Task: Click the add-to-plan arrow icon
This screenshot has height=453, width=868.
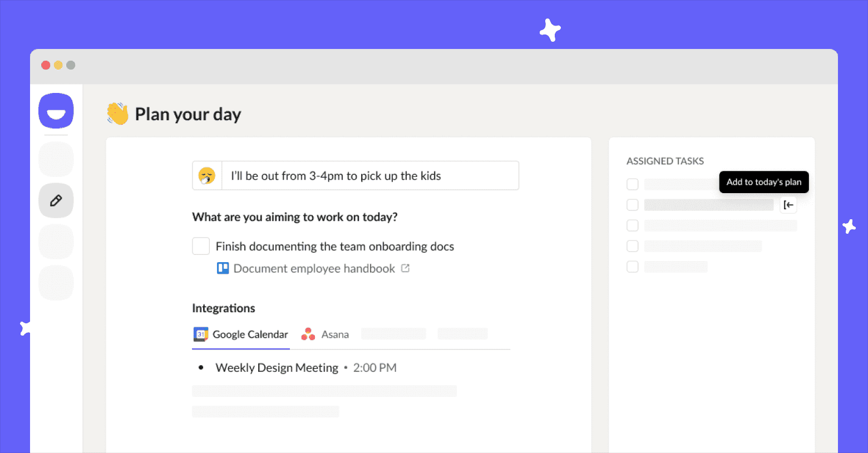Action: tap(788, 205)
